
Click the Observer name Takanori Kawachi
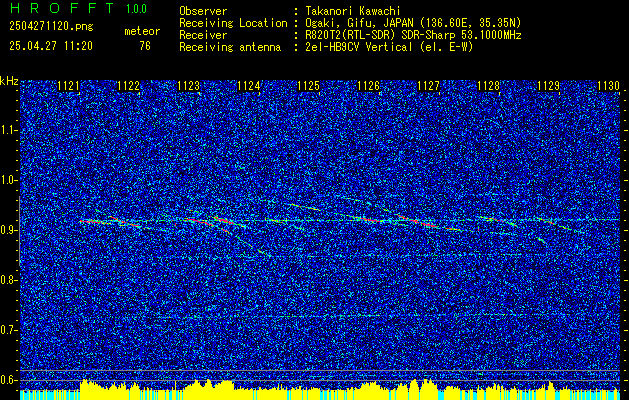pyautogui.click(x=353, y=11)
